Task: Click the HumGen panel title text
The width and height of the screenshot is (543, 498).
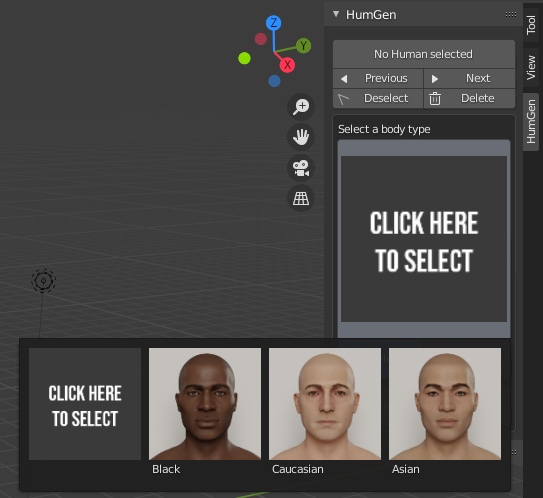Action: [x=371, y=15]
